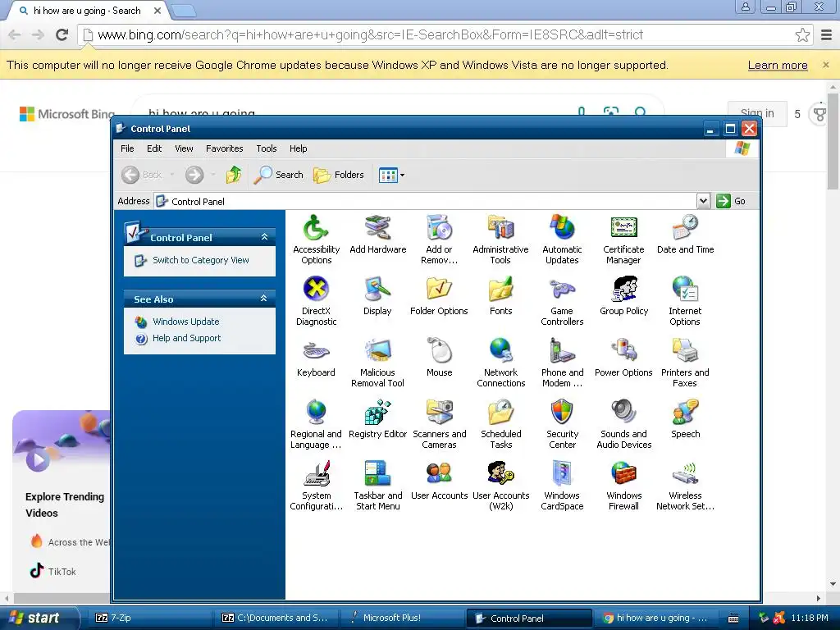Open Administrative Tools icon
The width and height of the screenshot is (840, 630).
point(500,240)
